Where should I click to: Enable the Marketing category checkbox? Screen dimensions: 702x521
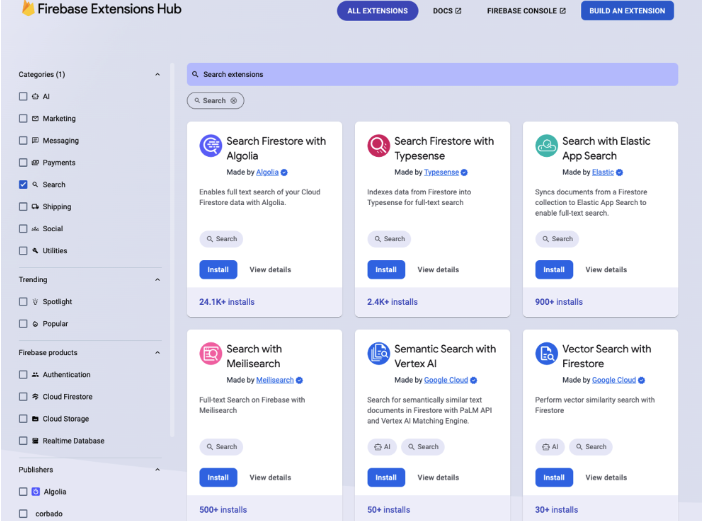click(x=23, y=118)
